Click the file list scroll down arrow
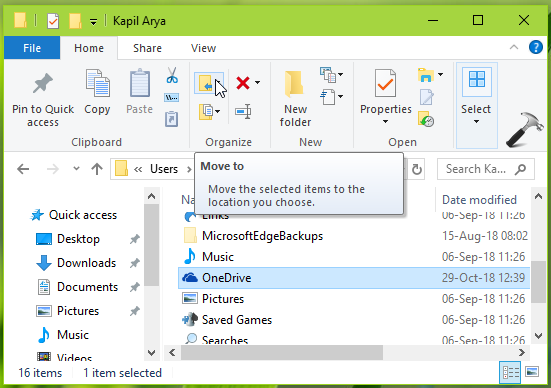The image size is (551, 388). [x=538, y=336]
